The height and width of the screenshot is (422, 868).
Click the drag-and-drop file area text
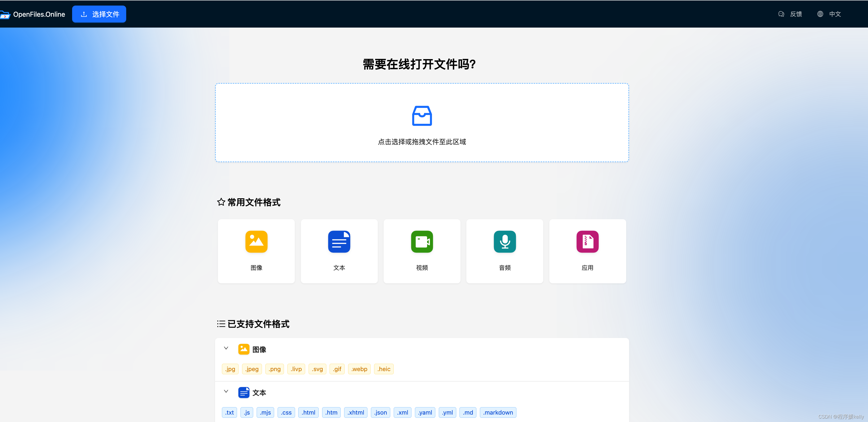422,142
